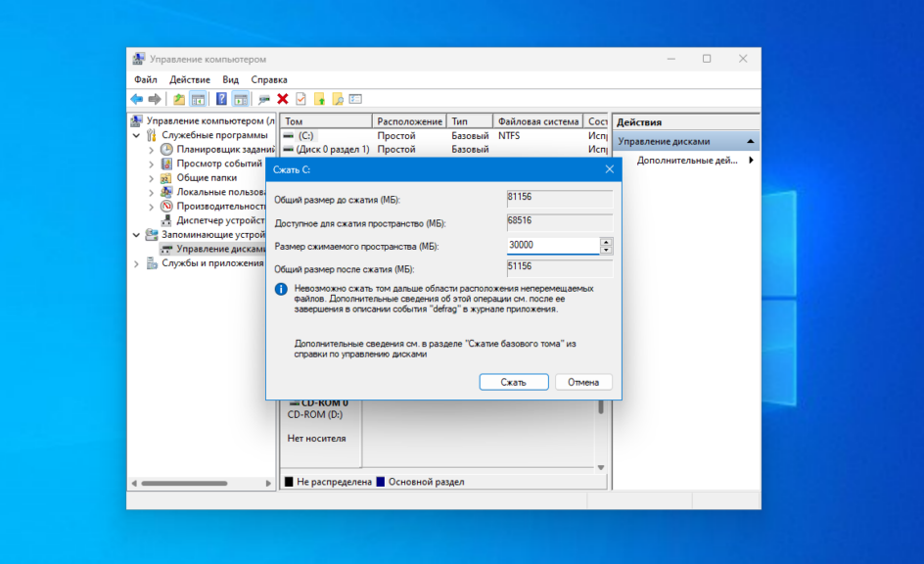Expand the Службы и приложения node

point(138,263)
